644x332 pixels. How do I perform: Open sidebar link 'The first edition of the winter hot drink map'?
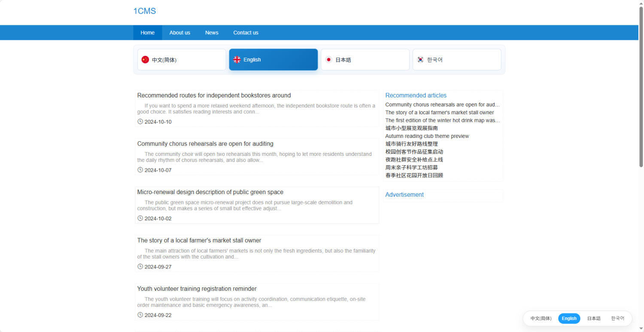coord(443,120)
